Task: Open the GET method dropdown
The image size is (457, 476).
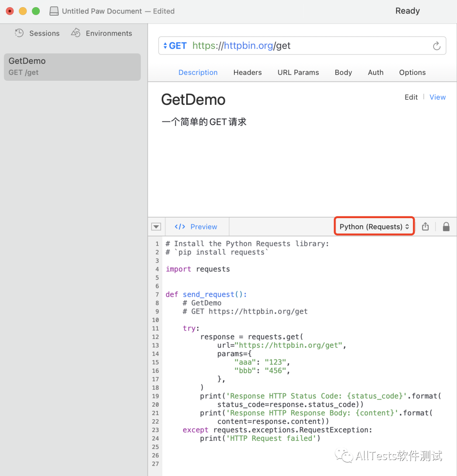Action: click(x=174, y=45)
